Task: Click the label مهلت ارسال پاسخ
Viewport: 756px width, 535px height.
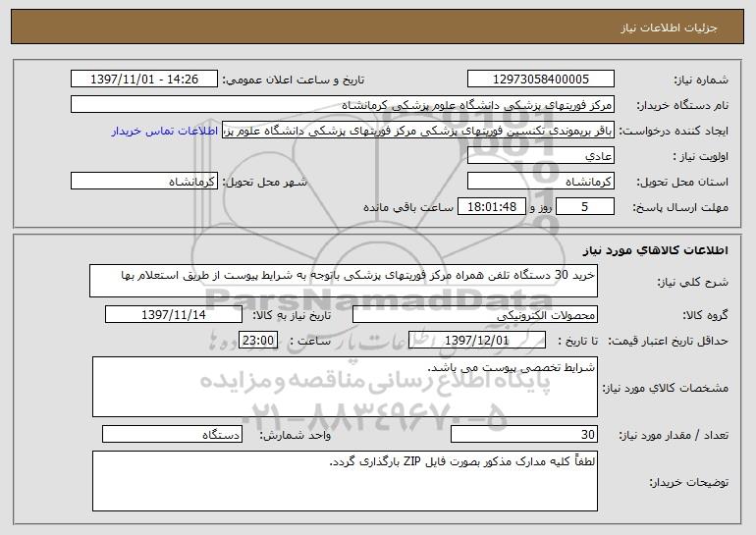Action: (x=680, y=207)
